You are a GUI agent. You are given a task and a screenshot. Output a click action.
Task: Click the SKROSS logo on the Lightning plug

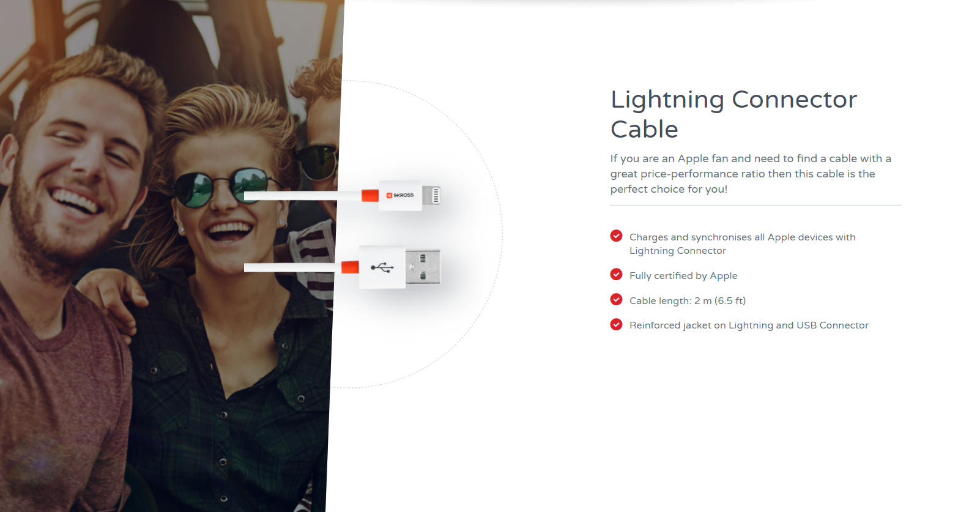(x=400, y=195)
